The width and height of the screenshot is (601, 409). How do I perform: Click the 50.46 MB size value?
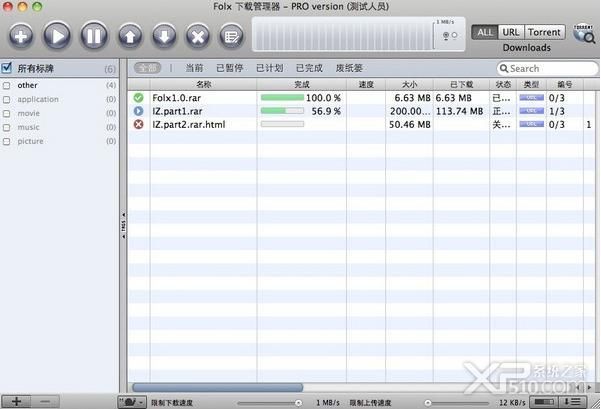(410, 125)
